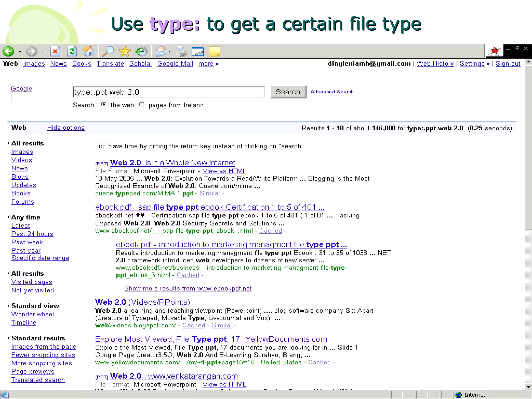532x399 pixels.
Task: Open Translate in top navigation
Action: (x=110, y=64)
